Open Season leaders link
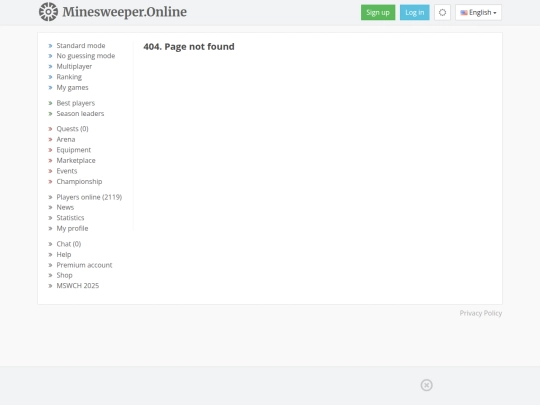 80,113
